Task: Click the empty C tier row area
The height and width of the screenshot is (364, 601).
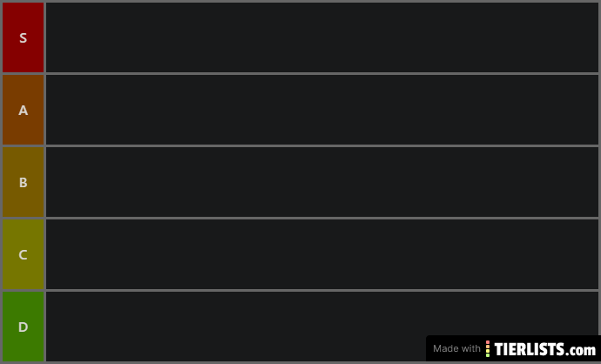Action: click(321, 254)
